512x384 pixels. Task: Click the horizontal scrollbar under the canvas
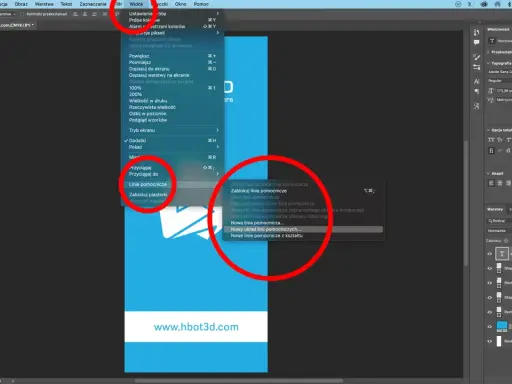click(238, 381)
